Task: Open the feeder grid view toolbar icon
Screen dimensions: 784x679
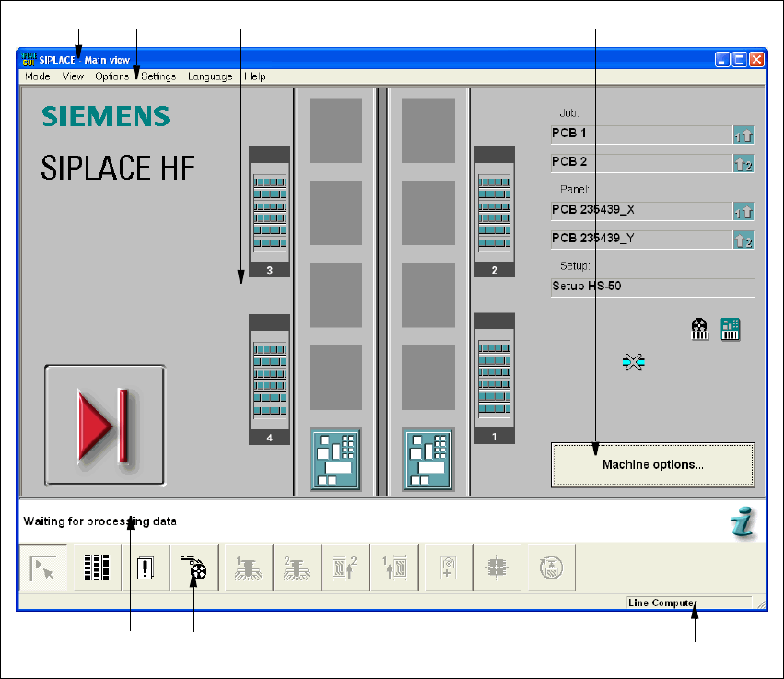Action: click(x=96, y=568)
